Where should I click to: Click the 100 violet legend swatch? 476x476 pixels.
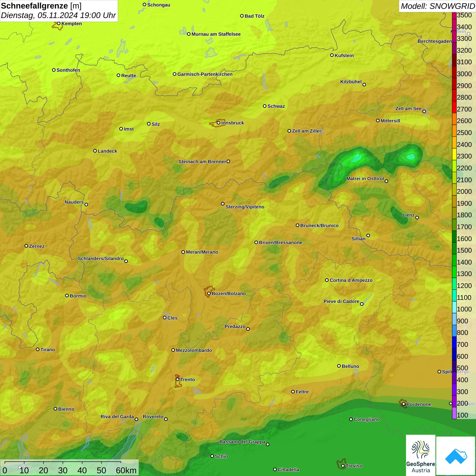(x=454, y=413)
